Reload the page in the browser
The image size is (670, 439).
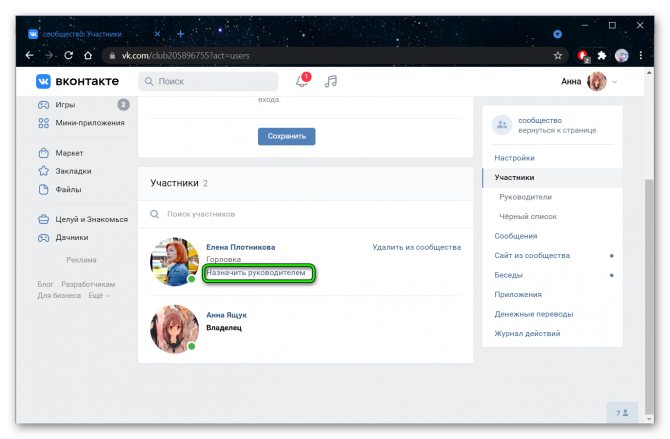68,56
